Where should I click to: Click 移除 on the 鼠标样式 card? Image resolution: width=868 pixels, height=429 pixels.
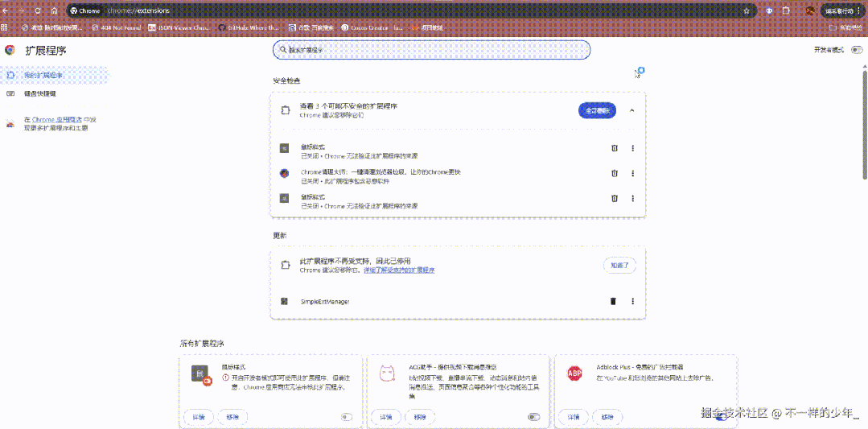pyautogui.click(x=232, y=417)
